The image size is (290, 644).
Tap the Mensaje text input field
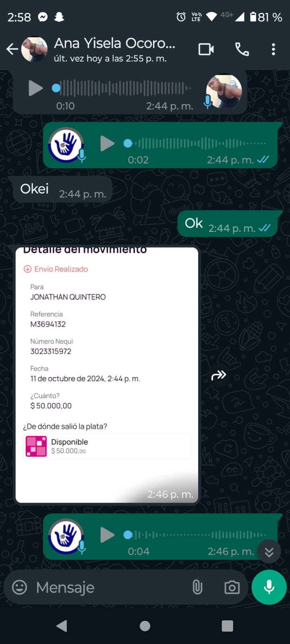click(109, 587)
